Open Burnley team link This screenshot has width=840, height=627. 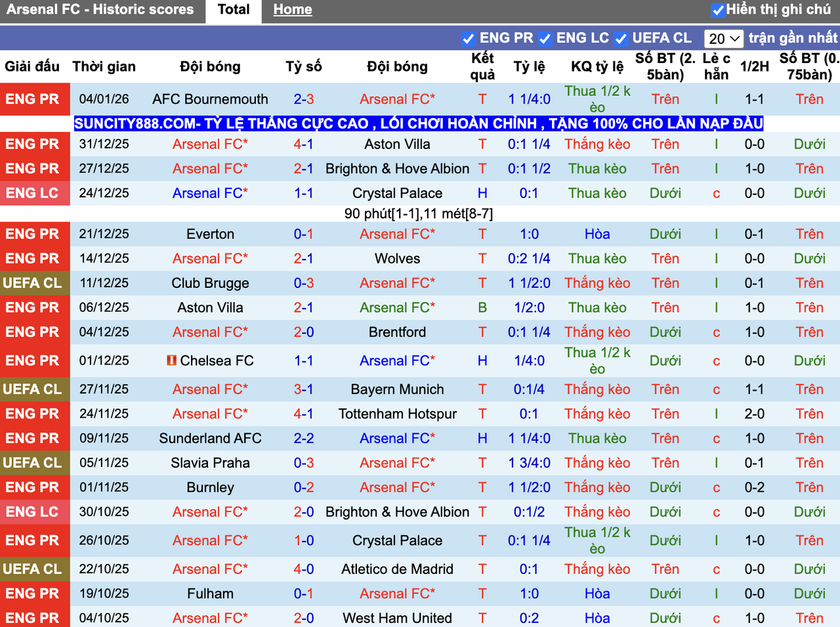(x=210, y=487)
